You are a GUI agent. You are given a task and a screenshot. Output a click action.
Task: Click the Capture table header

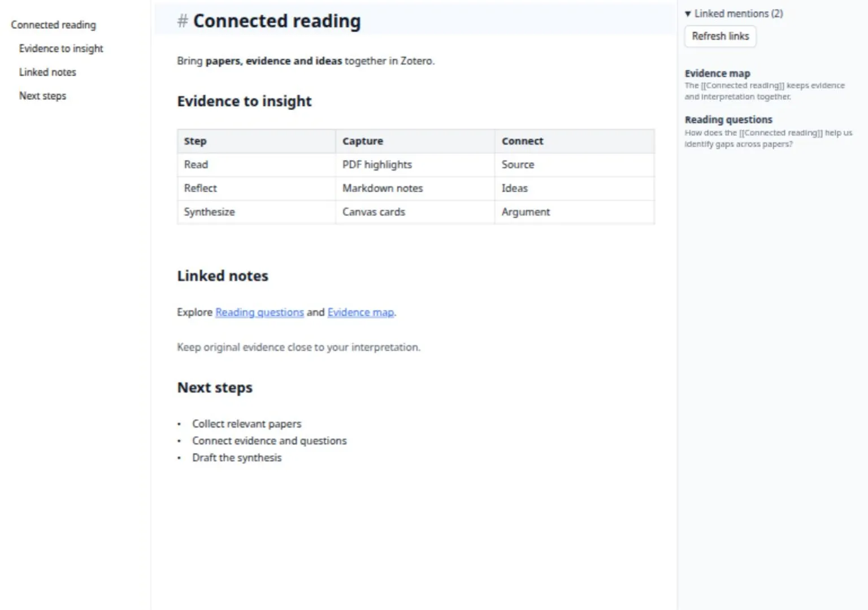click(415, 141)
